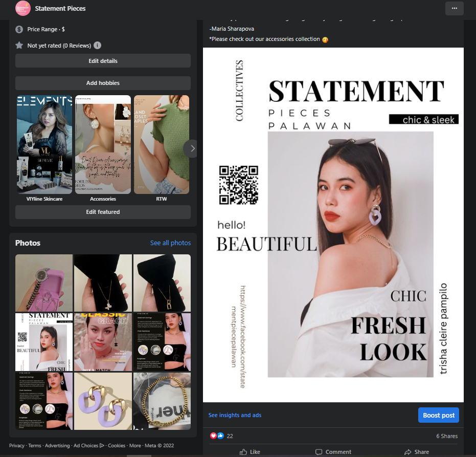This screenshot has width=476, height=457.
Task: Show next featured collections with arrow
Action: [x=192, y=148]
